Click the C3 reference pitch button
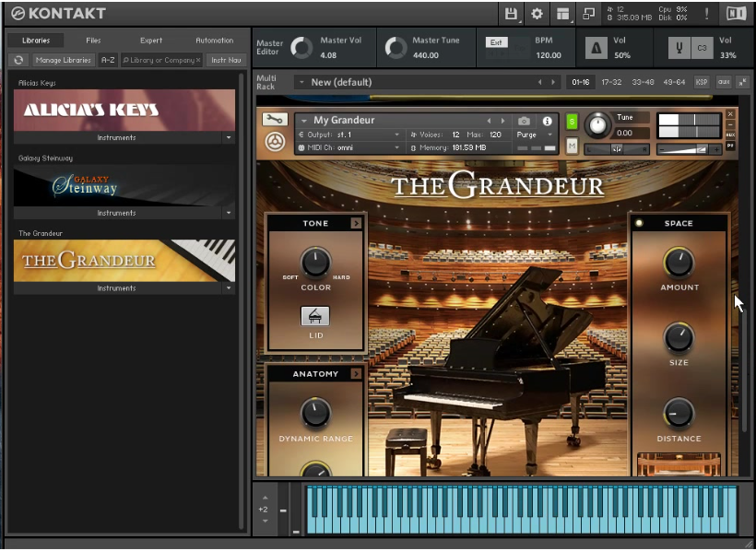 point(702,48)
